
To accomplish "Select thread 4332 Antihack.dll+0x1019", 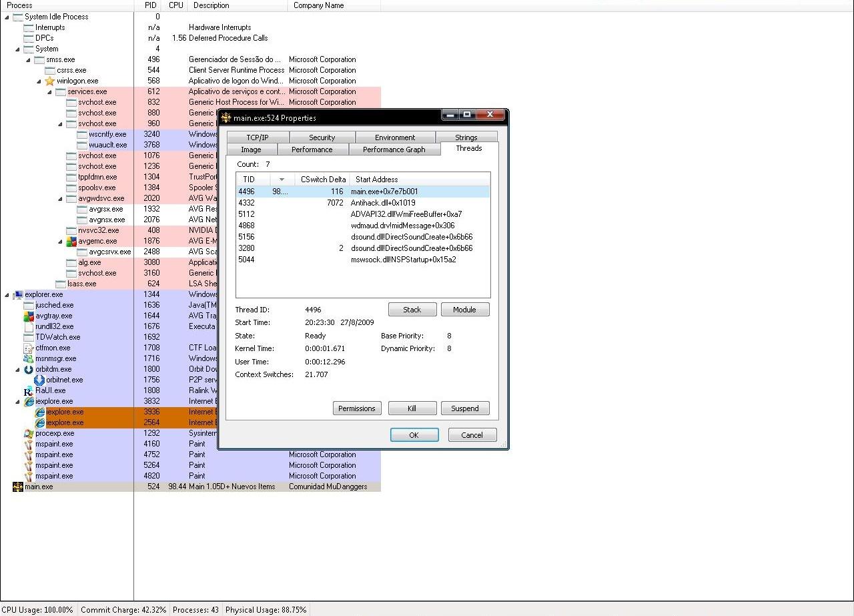I will [x=363, y=203].
